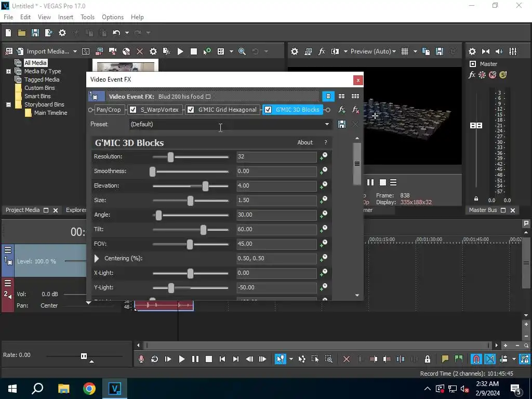Viewport: 532px width, 399px height.
Task: Save project with the floppy disk icon
Action: click(35, 33)
